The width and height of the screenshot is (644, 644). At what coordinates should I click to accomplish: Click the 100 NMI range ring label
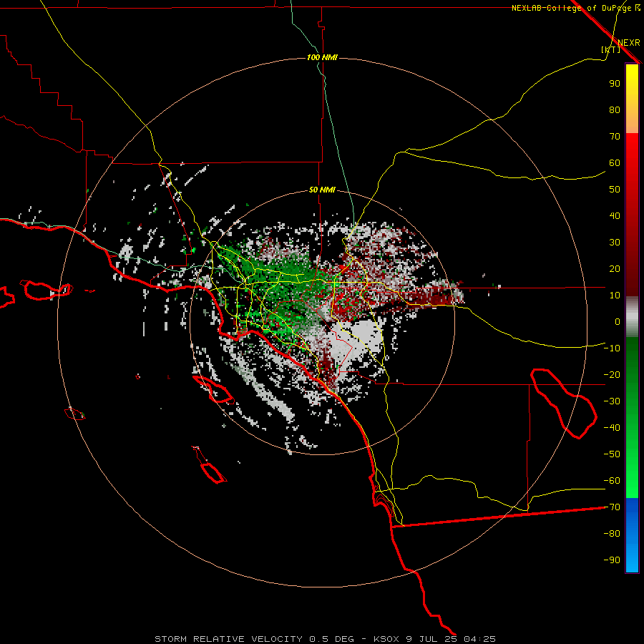pyautogui.click(x=322, y=57)
